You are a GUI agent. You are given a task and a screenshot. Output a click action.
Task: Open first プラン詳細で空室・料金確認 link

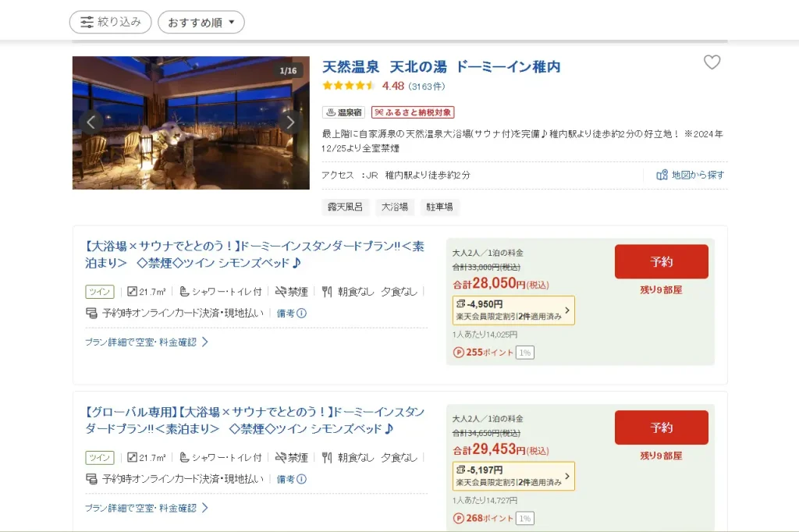tap(147, 342)
